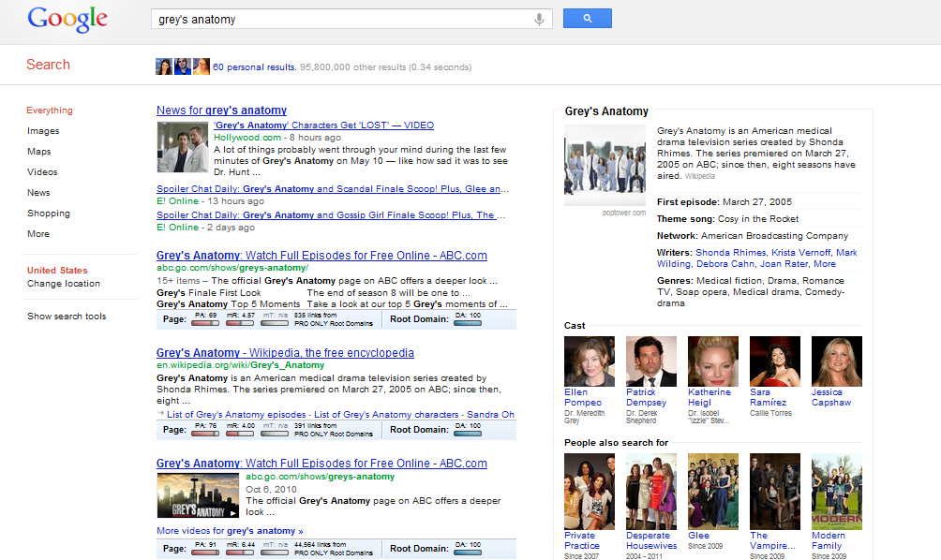The height and width of the screenshot is (560, 941).
Task: Open the Katherine Heigl name link
Action: pyautogui.click(x=709, y=397)
